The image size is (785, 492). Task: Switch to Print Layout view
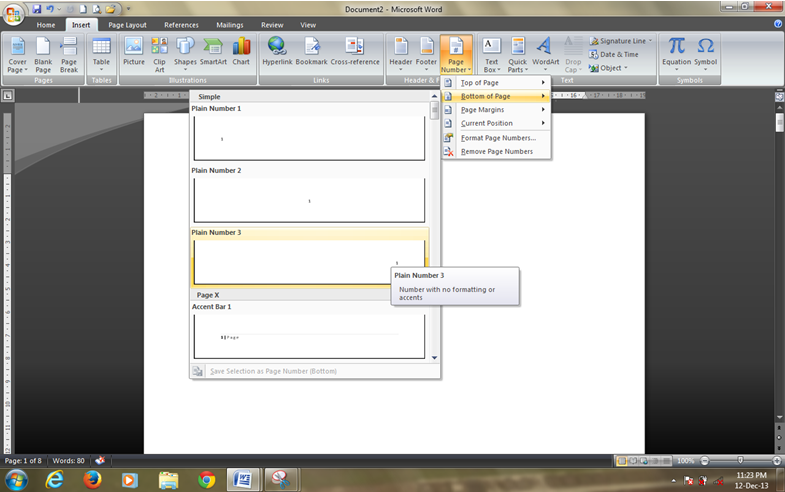click(622, 460)
